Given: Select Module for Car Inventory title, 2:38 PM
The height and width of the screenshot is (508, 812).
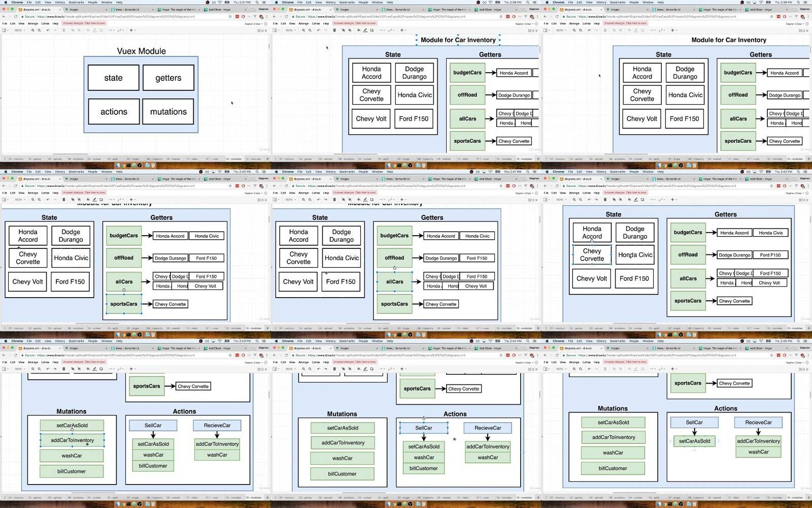Looking at the screenshot, I should (x=458, y=40).
